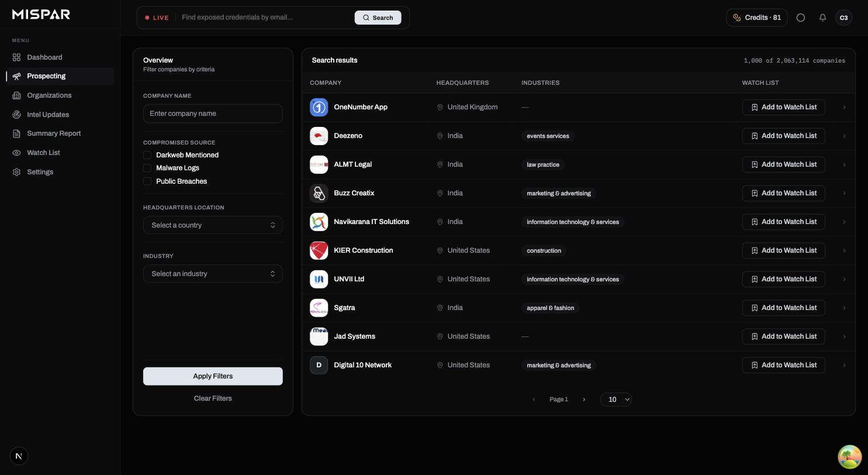Viewport: 868px width, 475px height.
Task: Click the Summary Report document icon
Action: point(16,133)
